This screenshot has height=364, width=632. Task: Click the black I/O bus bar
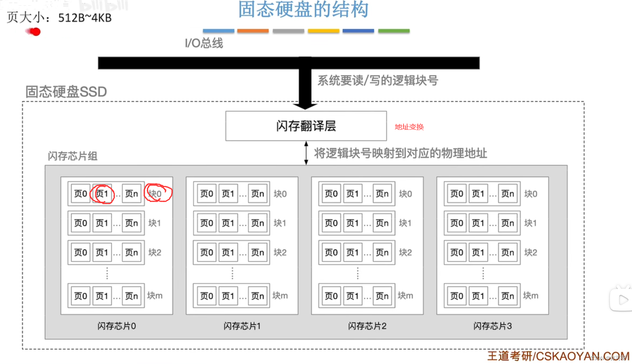[289, 63]
